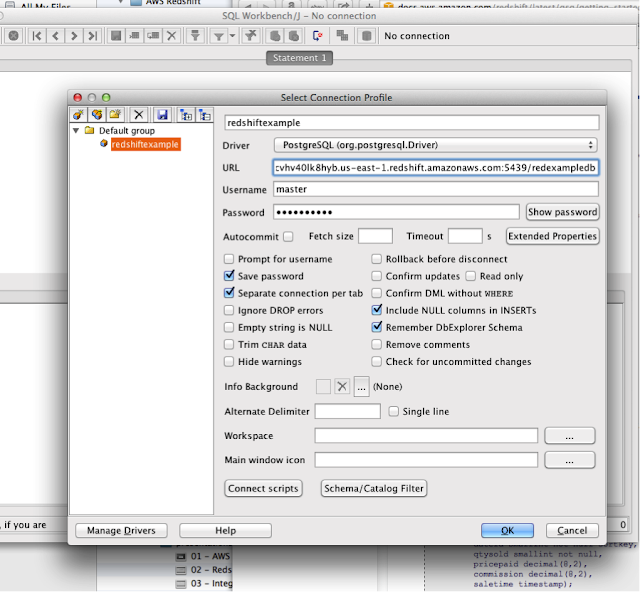Click the Cancel button
Screen dimensions: 640x592
pyautogui.click(x=572, y=530)
